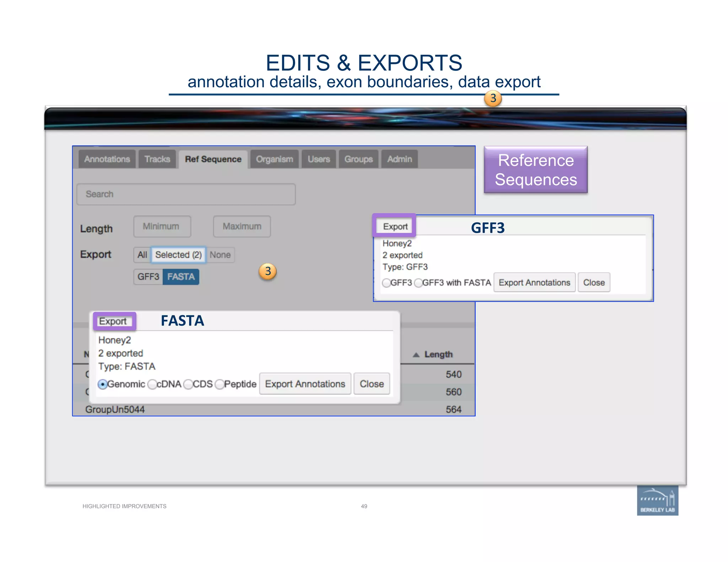Image resolution: width=728 pixels, height=562 pixels.
Task: Select the CDS radio option
Action: click(x=188, y=384)
